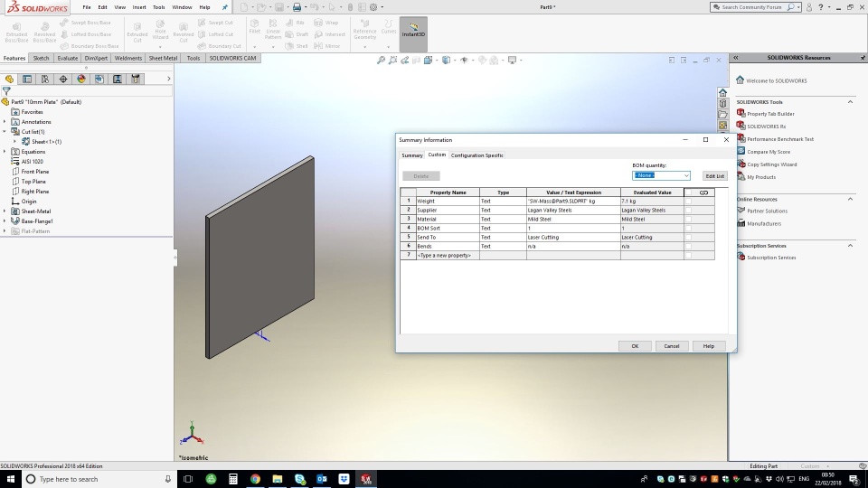Click the link column header icon in properties table
The image size is (868, 488).
pos(703,192)
